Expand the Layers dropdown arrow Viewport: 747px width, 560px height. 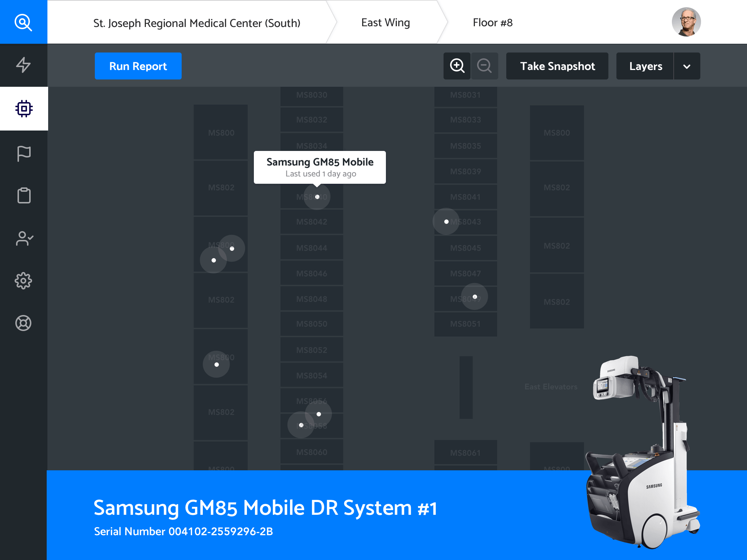(x=687, y=66)
